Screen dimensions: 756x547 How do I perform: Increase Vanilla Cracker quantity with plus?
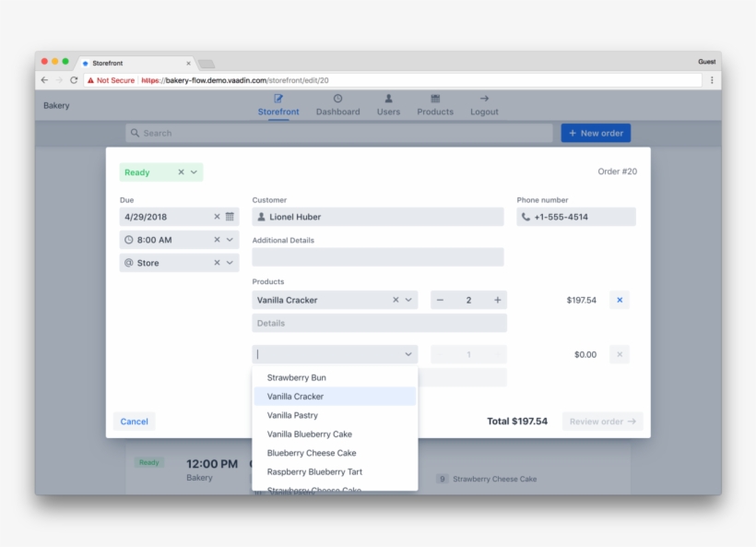click(498, 300)
